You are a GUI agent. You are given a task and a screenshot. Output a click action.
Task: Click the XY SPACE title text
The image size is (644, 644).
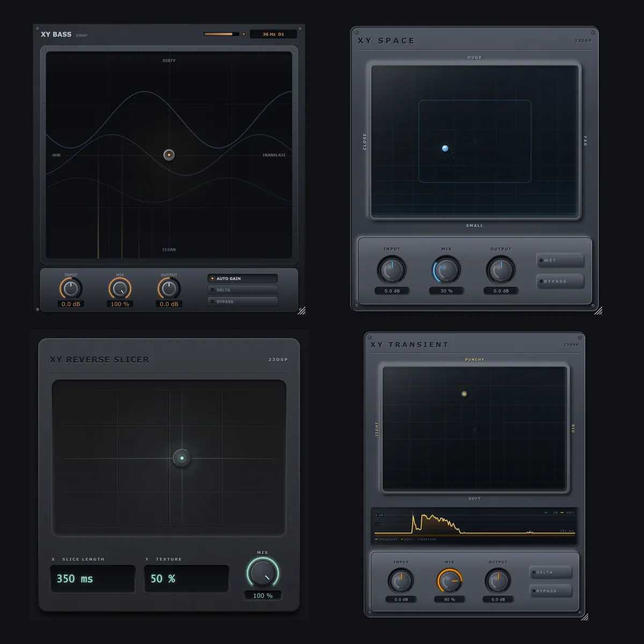coord(386,41)
